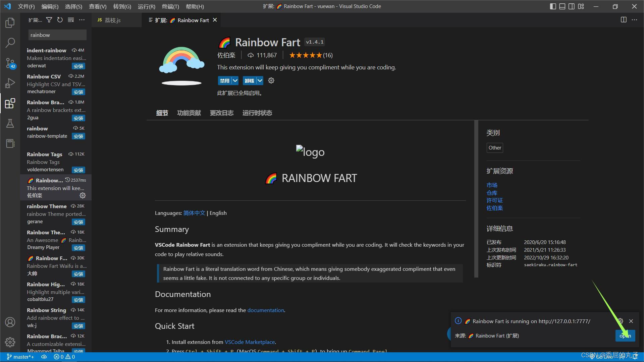Viewport: 644px width, 362px height.
Task: Open the Marketplace resource link
Action: 492,185
